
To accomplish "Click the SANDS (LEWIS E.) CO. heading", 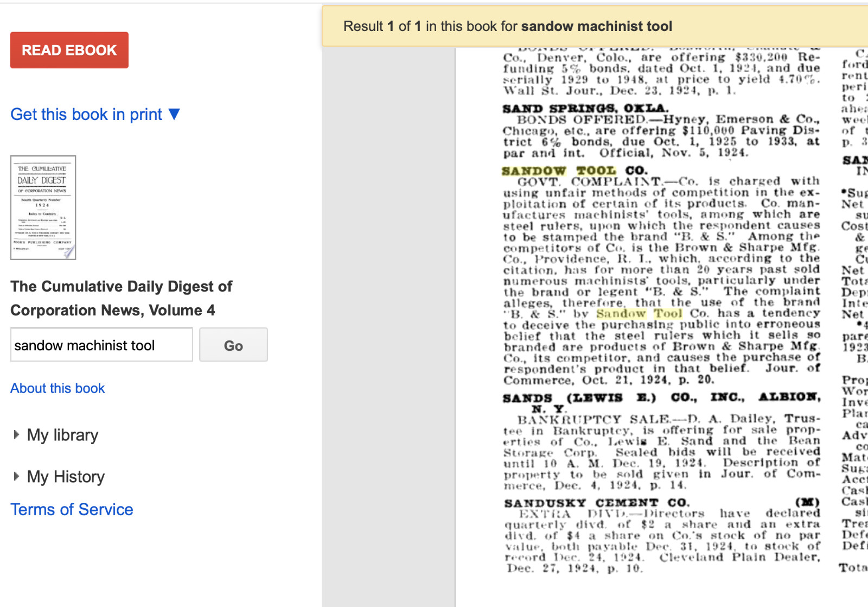I will [661, 403].
